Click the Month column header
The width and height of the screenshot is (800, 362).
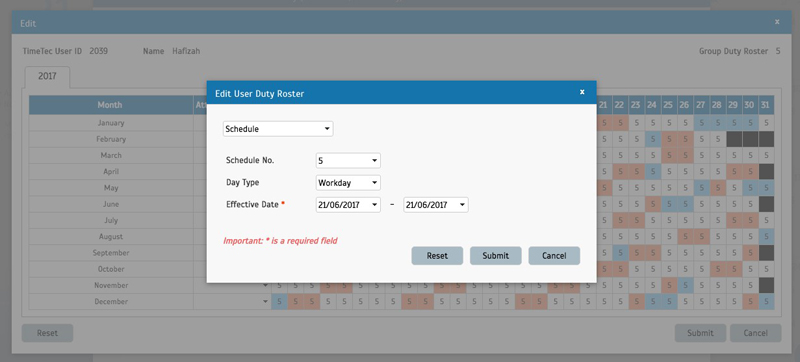click(x=110, y=105)
